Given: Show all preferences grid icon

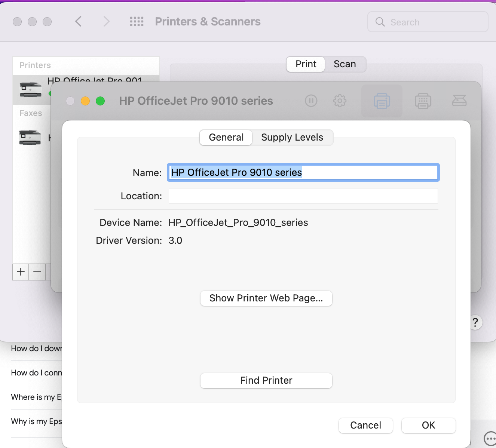Looking at the screenshot, I should pyautogui.click(x=137, y=21).
